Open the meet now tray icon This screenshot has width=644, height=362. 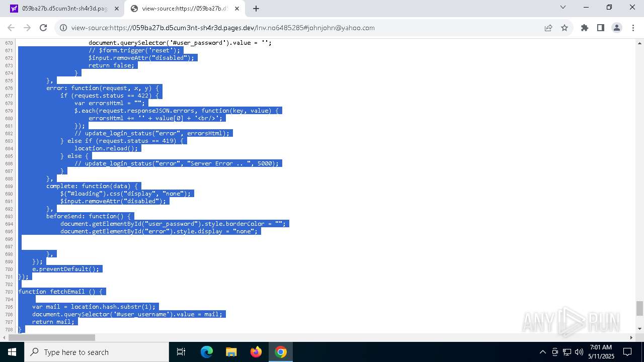(555, 352)
